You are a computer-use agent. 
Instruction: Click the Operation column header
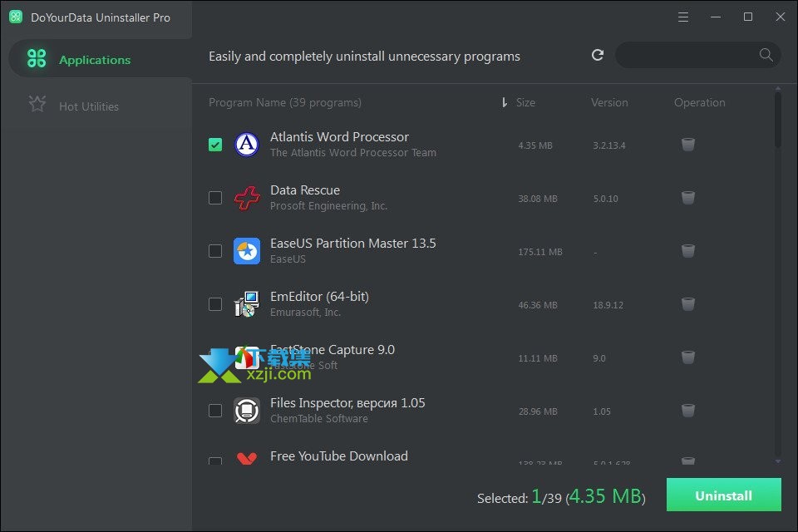coord(699,102)
